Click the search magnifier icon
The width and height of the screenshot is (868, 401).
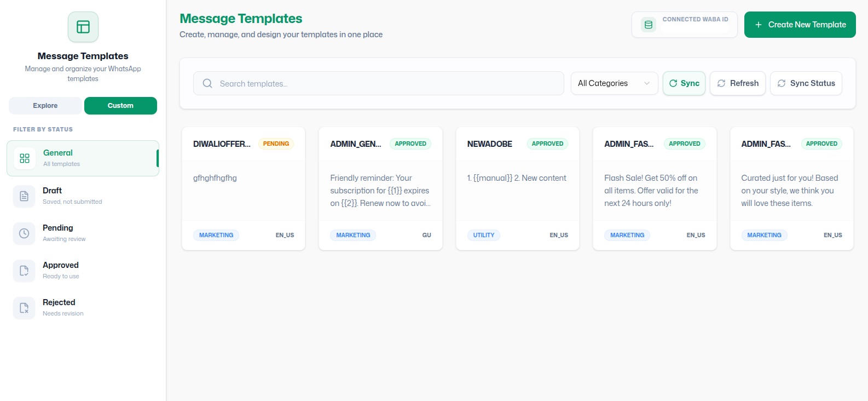pyautogui.click(x=207, y=83)
